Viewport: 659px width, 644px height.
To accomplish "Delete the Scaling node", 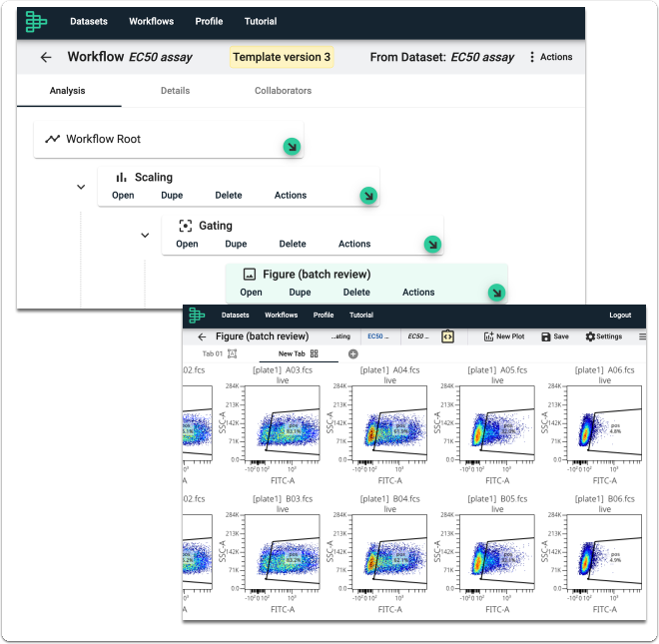I will coord(229,195).
